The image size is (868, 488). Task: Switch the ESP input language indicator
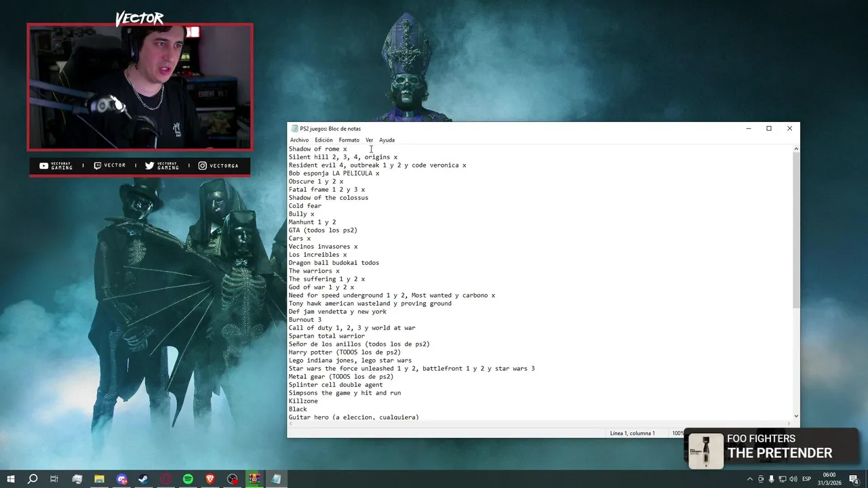(807, 479)
